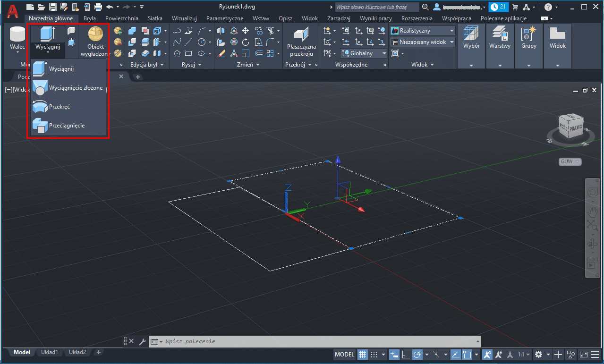The image size is (604, 364).
Task: Toggle annotation visibility in status bar
Action: tap(488, 354)
